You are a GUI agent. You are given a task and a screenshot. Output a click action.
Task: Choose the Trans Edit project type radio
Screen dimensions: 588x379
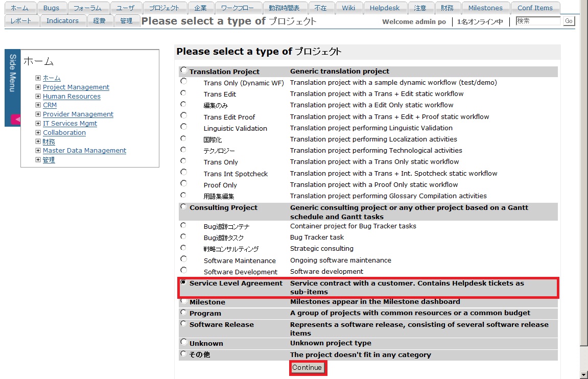183,92
